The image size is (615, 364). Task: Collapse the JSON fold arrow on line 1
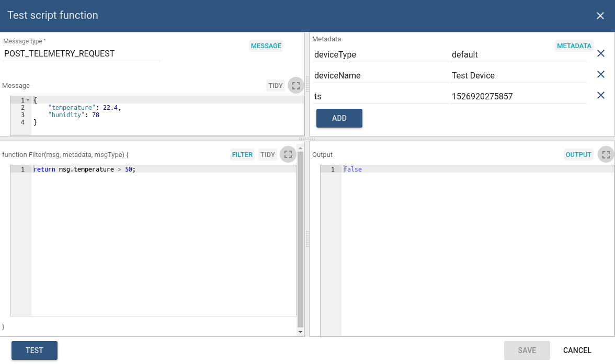28,100
